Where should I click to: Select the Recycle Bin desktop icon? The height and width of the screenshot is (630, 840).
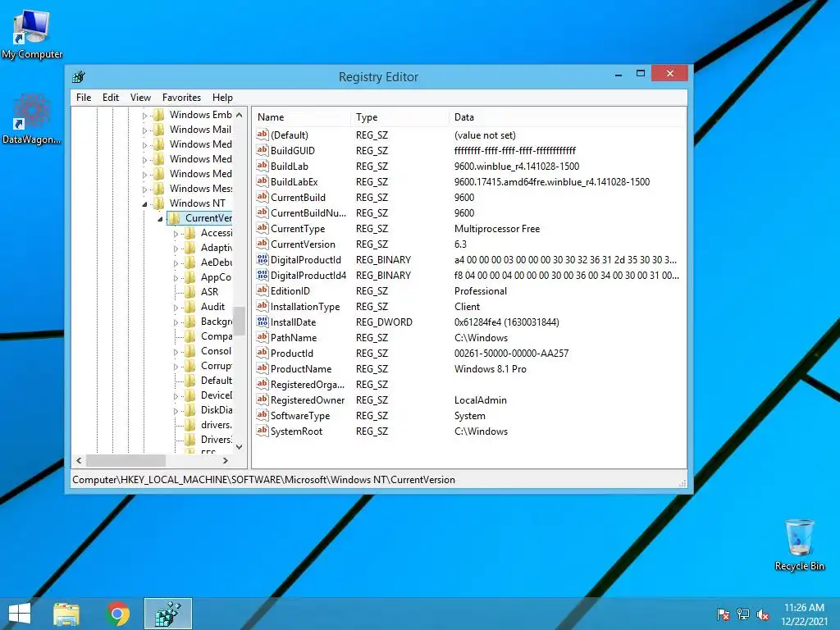[799, 546]
